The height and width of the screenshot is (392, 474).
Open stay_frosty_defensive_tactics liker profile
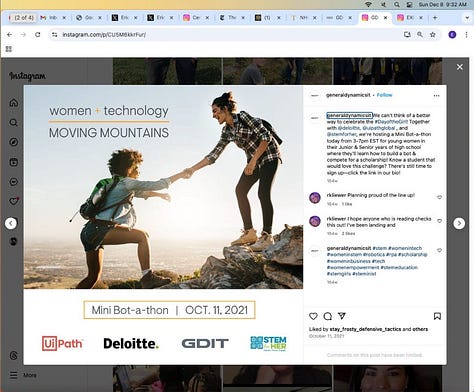coord(365,329)
